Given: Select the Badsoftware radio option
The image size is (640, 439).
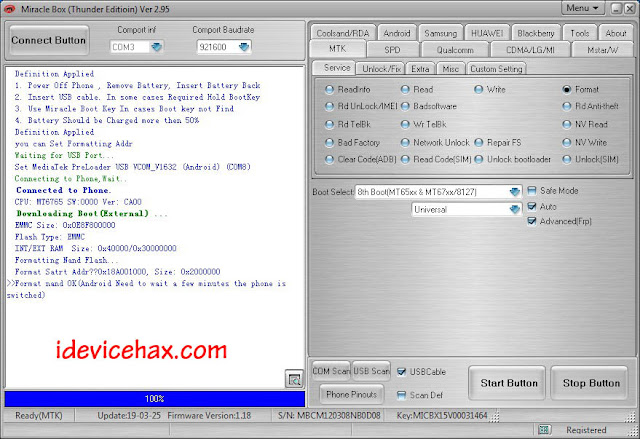Looking at the screenshot, I should (405, 106).
